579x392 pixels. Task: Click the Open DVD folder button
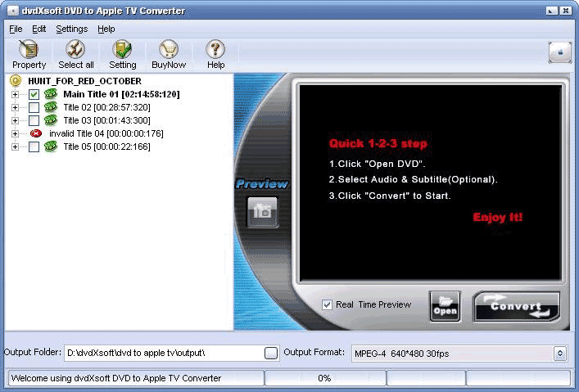pyautogui.click(x=445, y=306)
